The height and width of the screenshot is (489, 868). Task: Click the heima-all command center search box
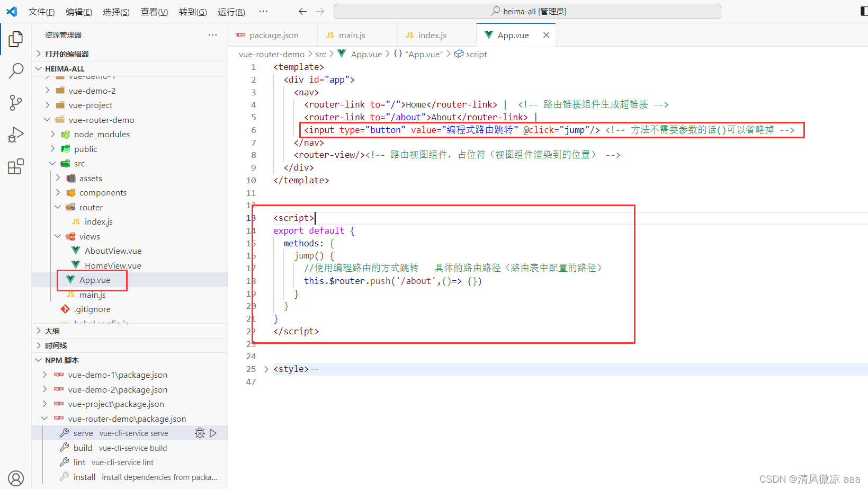tap(527, 11)
